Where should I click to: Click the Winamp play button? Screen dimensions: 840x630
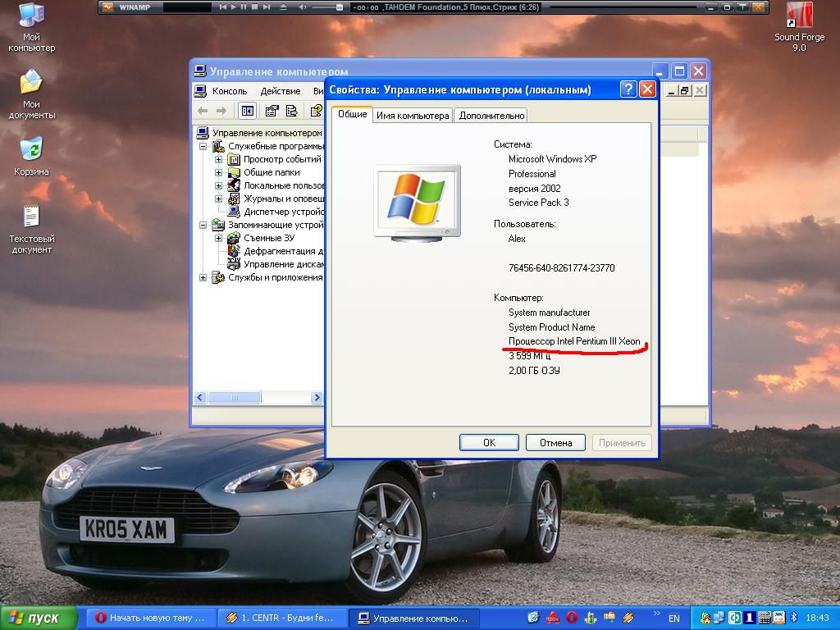pos(233,7)
